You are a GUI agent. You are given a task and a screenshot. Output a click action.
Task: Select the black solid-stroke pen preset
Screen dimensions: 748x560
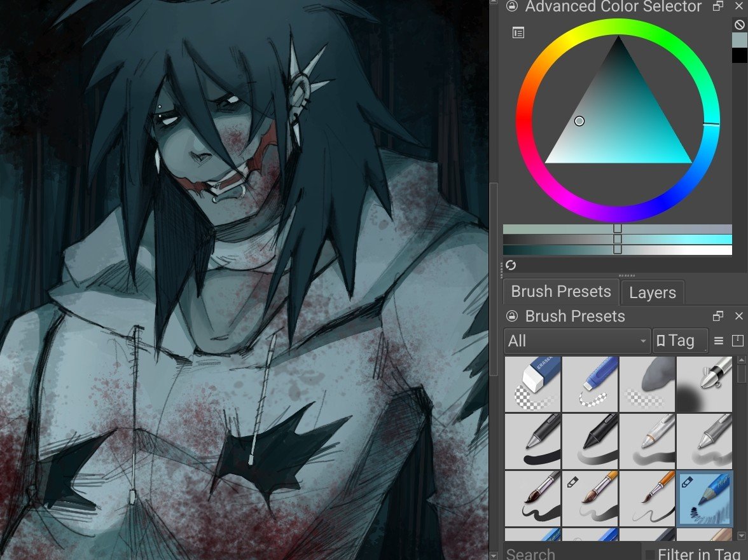(533, 441)
